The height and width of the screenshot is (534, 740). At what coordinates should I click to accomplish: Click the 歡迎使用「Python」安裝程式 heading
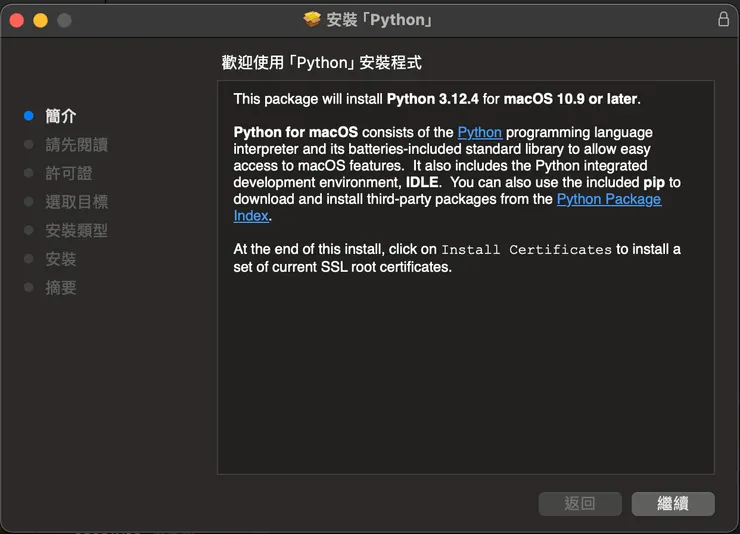click(x=322, y=63)
